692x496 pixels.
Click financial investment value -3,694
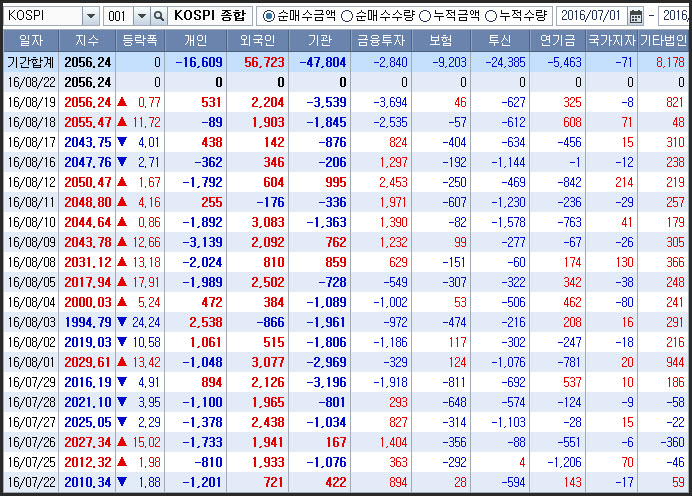coord(391,102)
